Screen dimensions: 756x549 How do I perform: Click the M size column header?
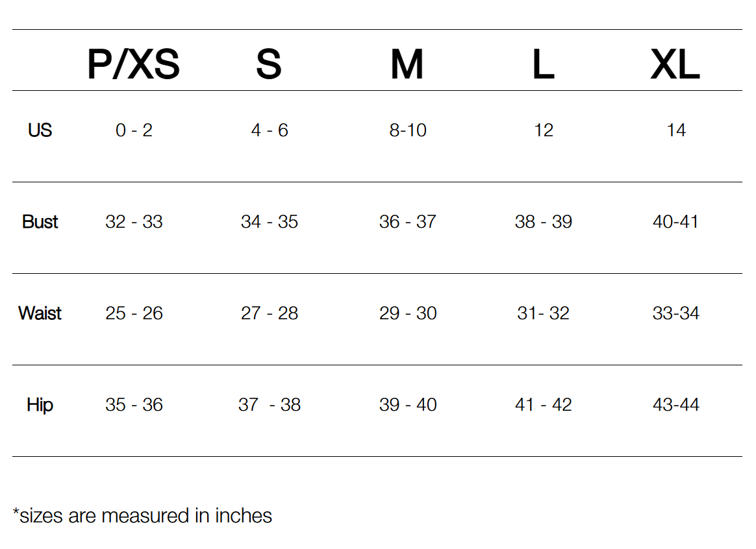point(407,65)
